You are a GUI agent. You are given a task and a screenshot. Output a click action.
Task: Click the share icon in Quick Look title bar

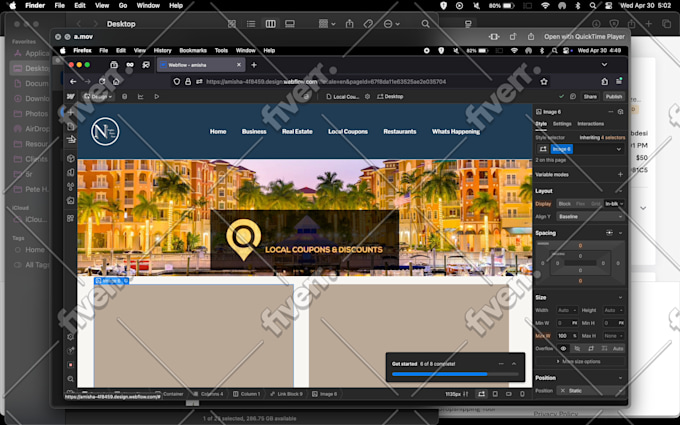pyautogui.click(x=531, y=37)
